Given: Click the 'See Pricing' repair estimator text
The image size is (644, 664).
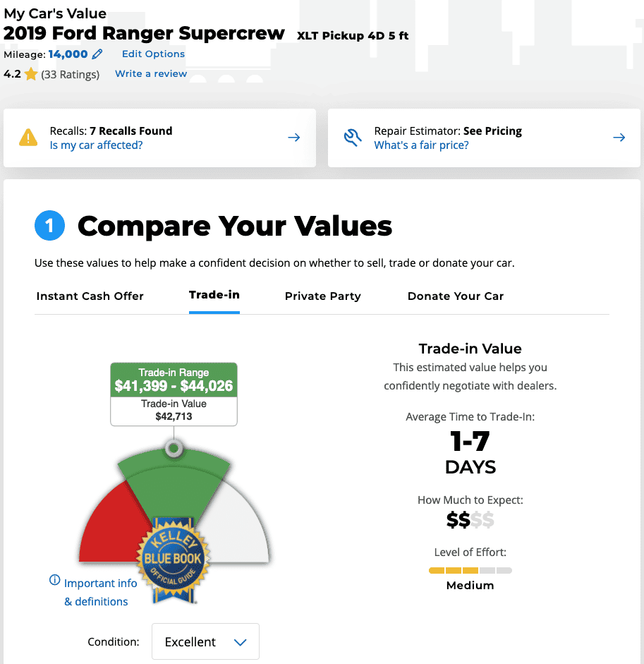Looking at the screenshot, I should (492, 131).
